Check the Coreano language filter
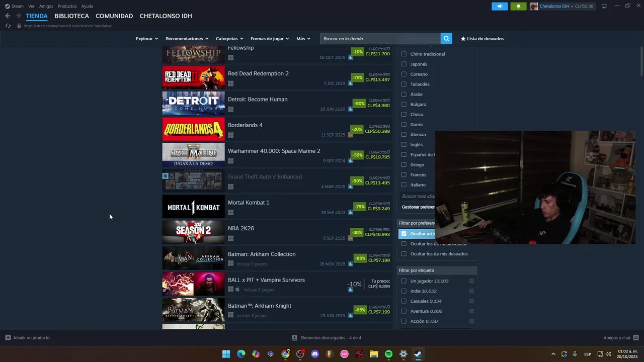Screen dimensions: 644x362 click(x=404, y=74)
